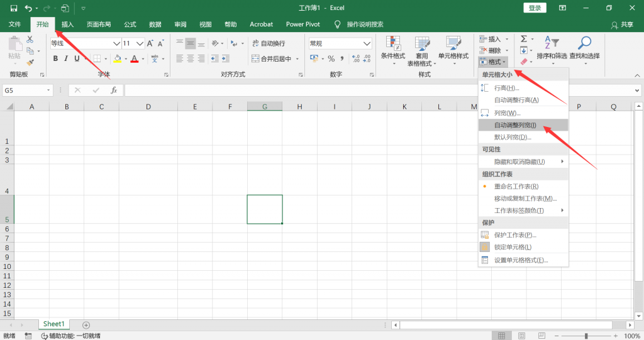Viewport: 644px width, 340px height.
Task: Click Insert Function fx icon
Action: click(x=114, y=90)
